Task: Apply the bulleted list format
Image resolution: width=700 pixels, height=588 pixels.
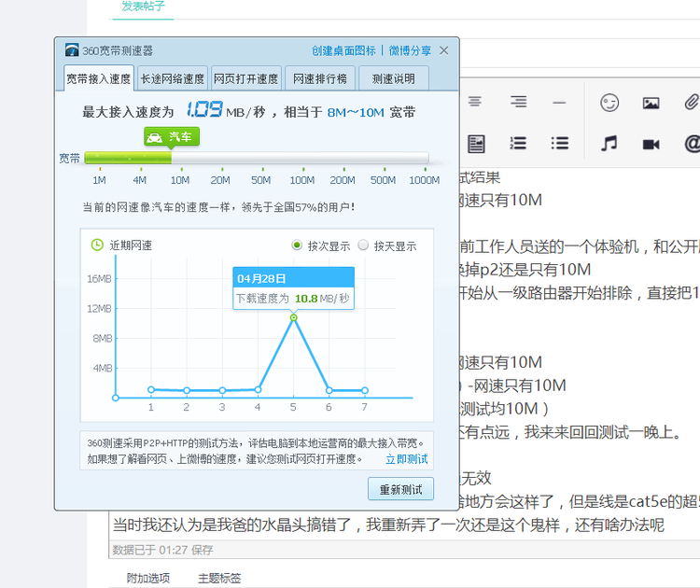Action: coord(559,144)
